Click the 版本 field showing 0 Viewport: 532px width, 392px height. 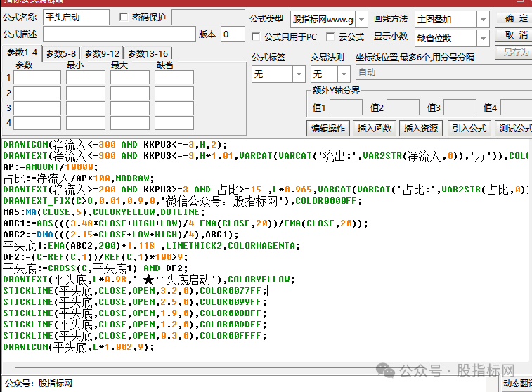pos(233,34)
